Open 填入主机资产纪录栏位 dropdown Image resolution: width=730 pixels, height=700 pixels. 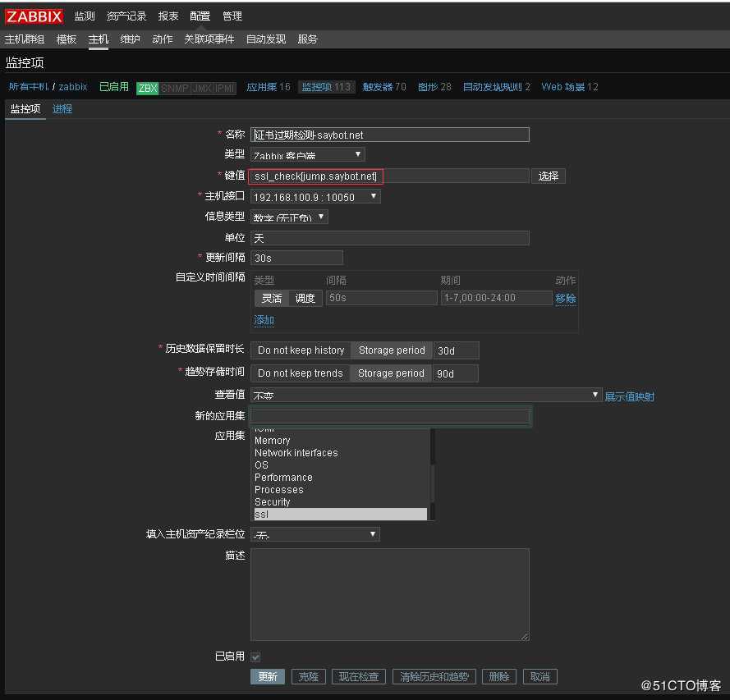pyautogui.click(x=315, y=534)
